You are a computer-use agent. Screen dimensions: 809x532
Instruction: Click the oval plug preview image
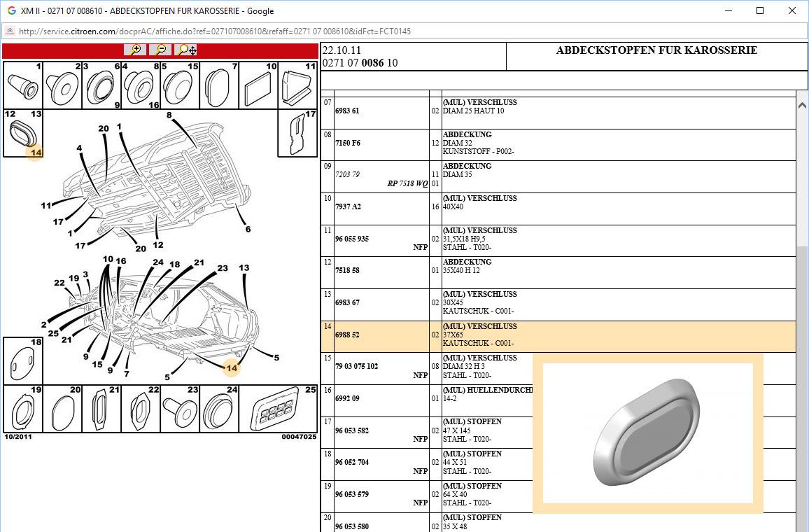(x=647, y=433)
